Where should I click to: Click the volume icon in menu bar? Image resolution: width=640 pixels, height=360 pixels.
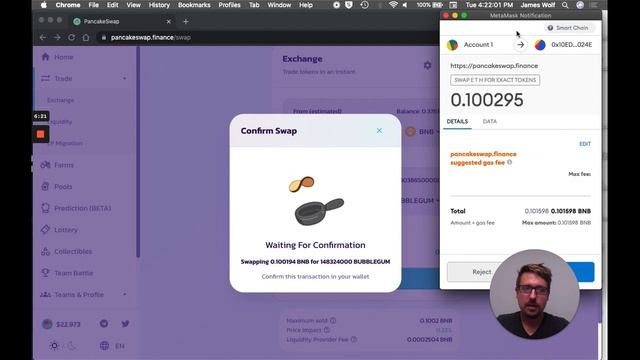point(405,5)
